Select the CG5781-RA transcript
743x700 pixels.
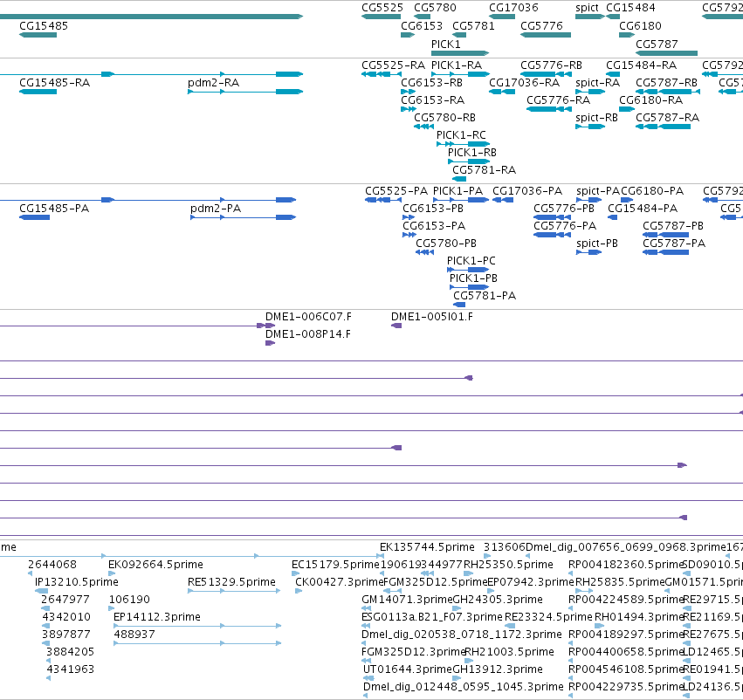coord(459,179)
